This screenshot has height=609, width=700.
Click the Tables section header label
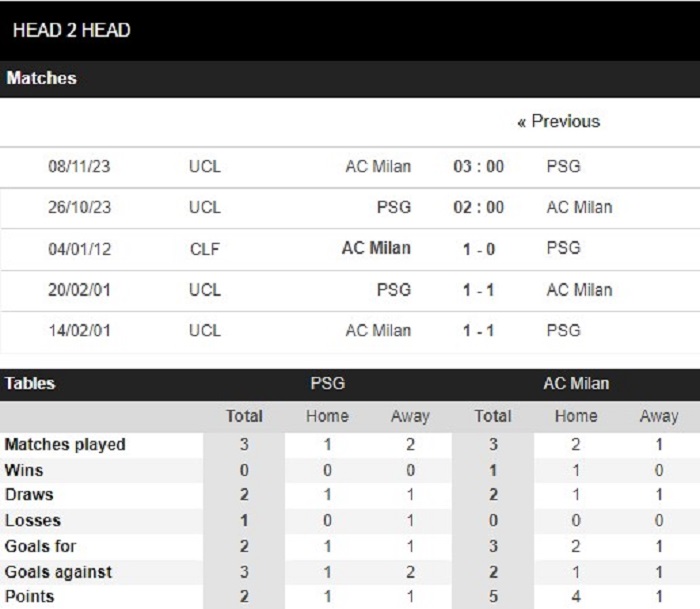(x=30, y=384)
